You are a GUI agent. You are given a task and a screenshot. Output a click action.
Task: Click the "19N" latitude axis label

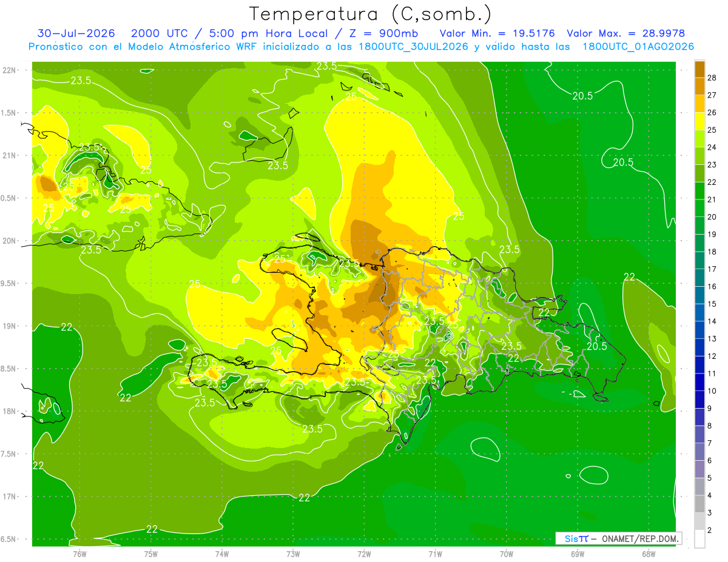(x=10, y=326)
